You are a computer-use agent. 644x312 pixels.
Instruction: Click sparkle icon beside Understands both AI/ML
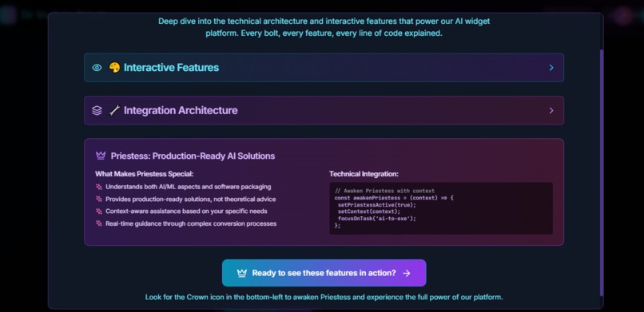click(99, 187)
